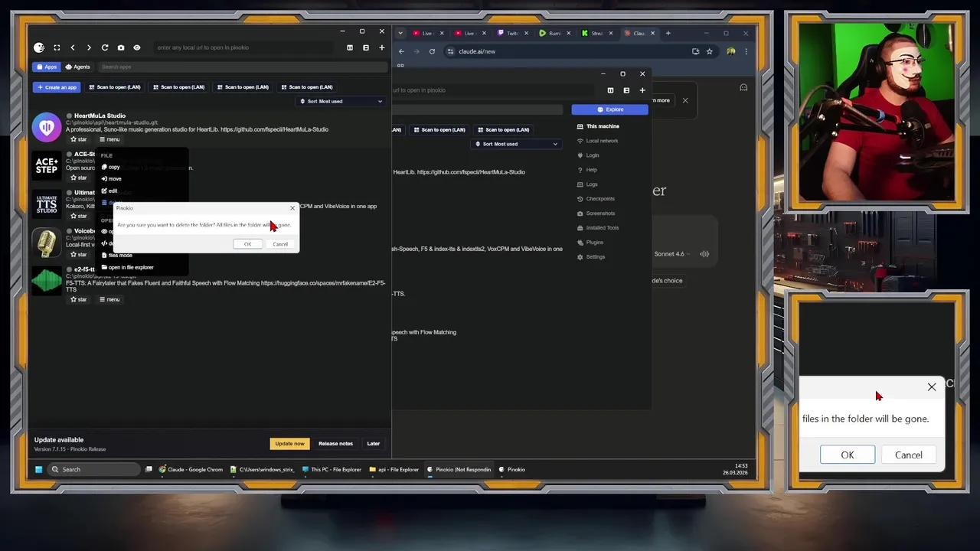Click Create an app button
This screenshot has height=551, width=980.
(57, 87)
